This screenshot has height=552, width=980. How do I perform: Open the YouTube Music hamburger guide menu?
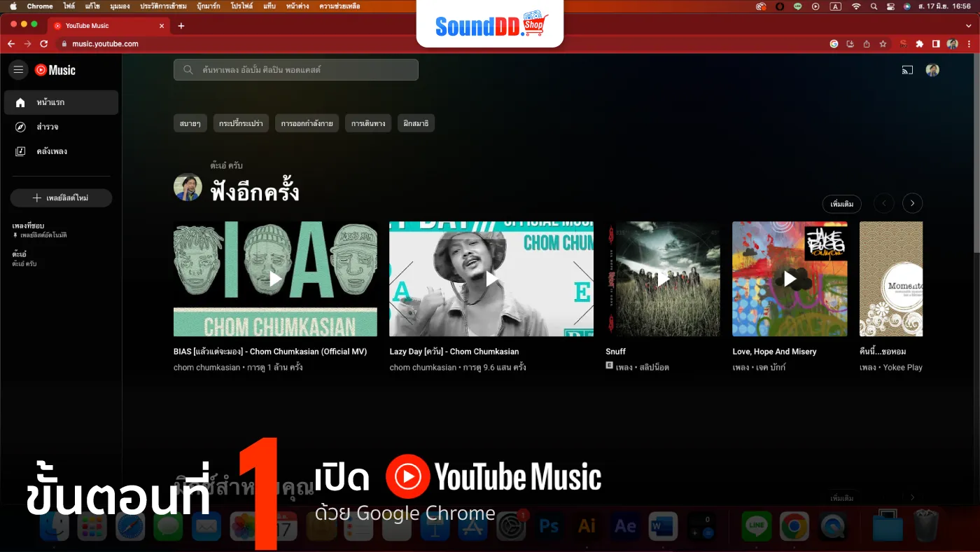18,69
